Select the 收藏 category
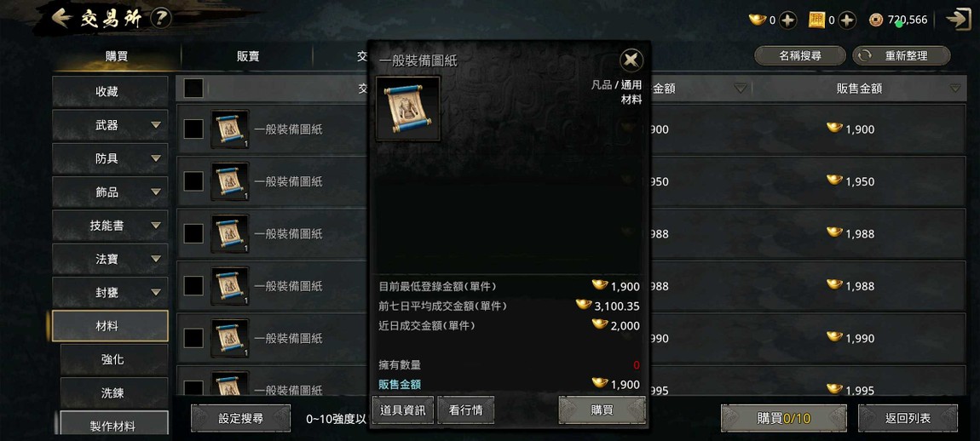 (110, 92)
